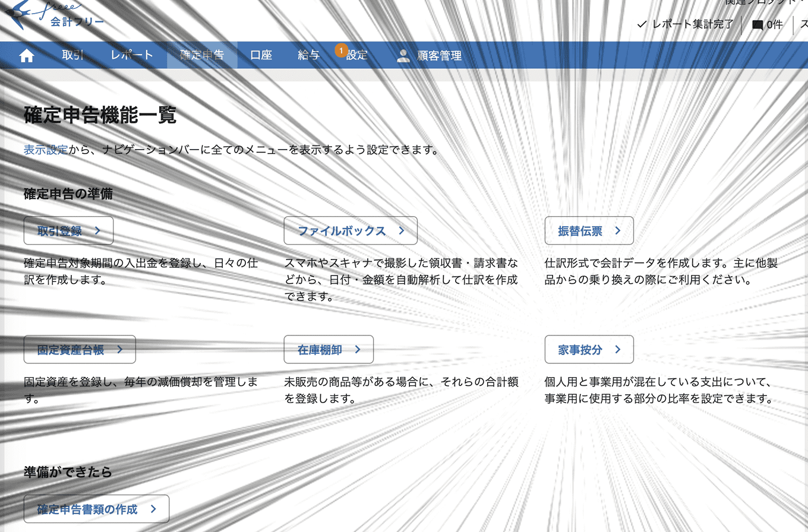Click the chevron arrow in 在庫棚卸 button

(358, 350)
